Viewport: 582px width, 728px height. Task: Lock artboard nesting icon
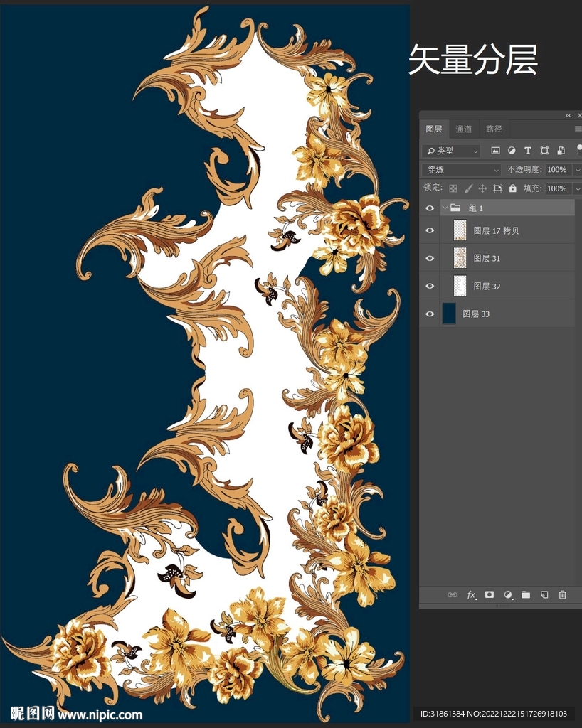tap(498, 188)
